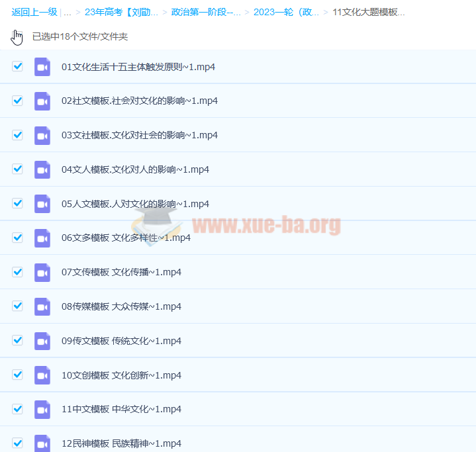Navigate to 23年高考【刘勖 breadcrumb folder
Image resolution: width=476 pixels, height=452 pixels.
pyautogui.click(x=121, y=12)
